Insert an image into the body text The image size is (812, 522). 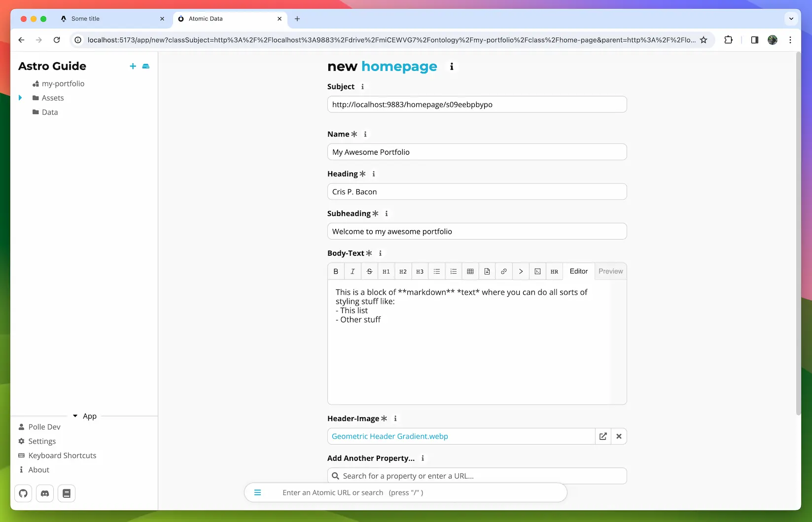click(487, 272)
